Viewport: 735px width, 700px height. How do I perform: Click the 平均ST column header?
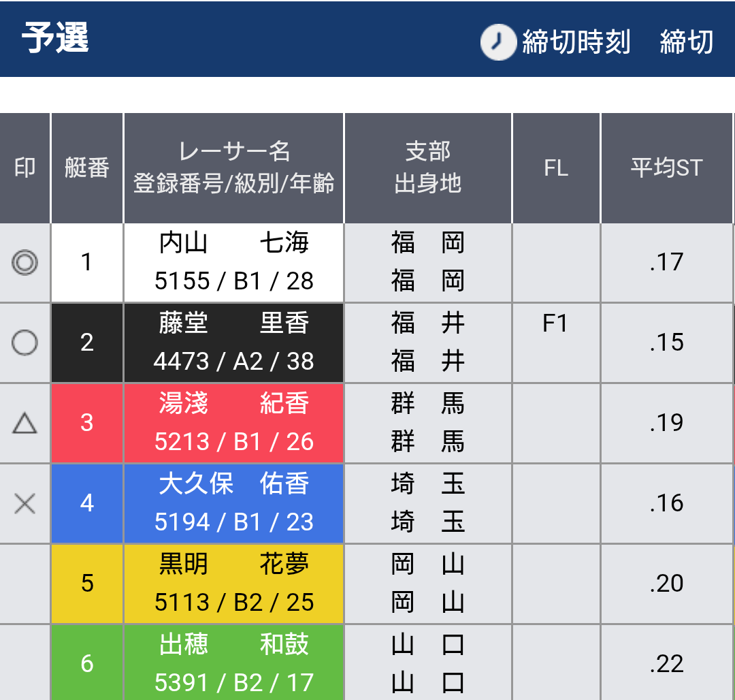666,168
